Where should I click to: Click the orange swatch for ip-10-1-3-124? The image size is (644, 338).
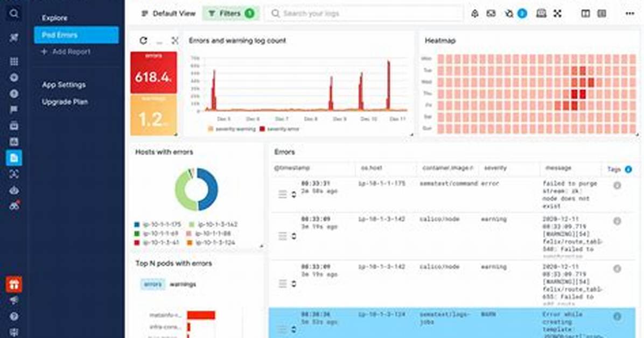click(190, 243)
